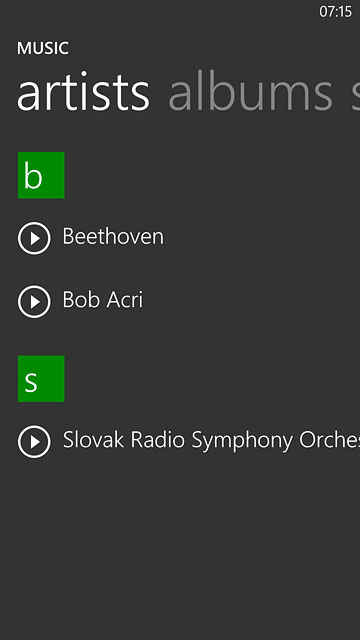Click the circled triangle next to Beethoven

34,238
